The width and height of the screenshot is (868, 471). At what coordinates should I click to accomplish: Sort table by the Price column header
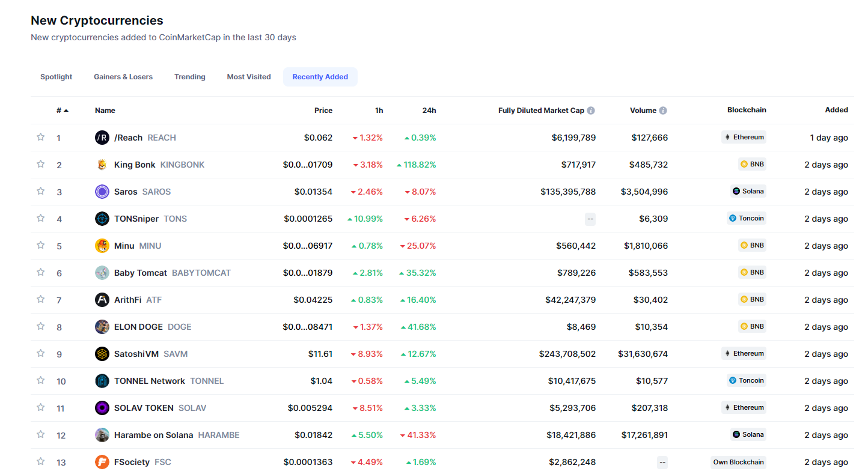coord(323,111)
